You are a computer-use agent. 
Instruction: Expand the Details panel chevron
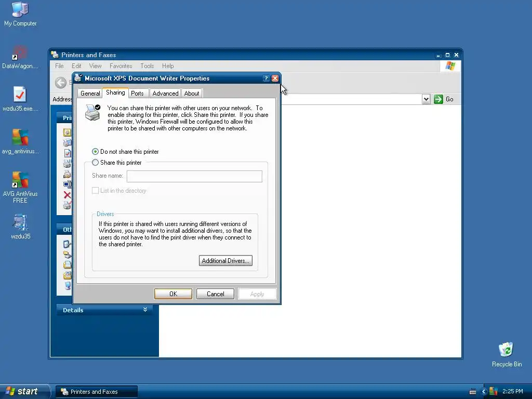145,310
